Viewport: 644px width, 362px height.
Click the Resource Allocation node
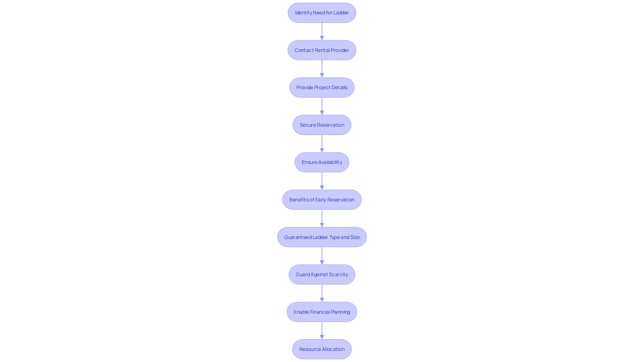pos(322,349)
